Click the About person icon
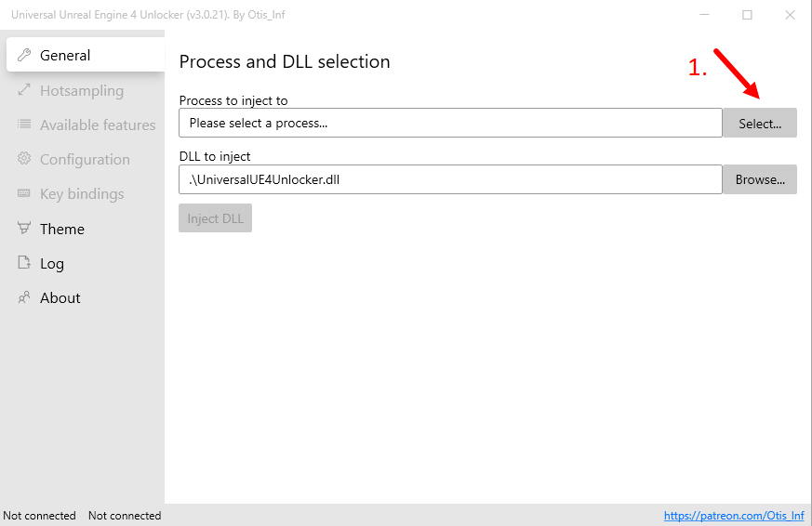 24,297
